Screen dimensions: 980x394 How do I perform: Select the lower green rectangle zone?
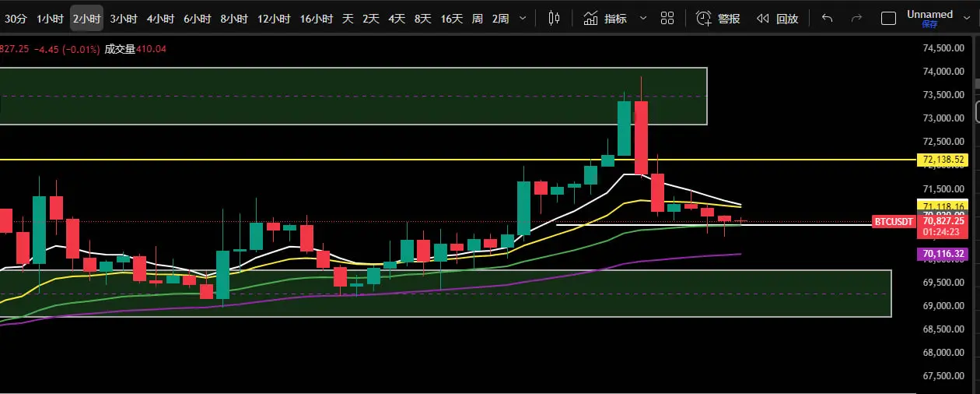click(446, 294)
